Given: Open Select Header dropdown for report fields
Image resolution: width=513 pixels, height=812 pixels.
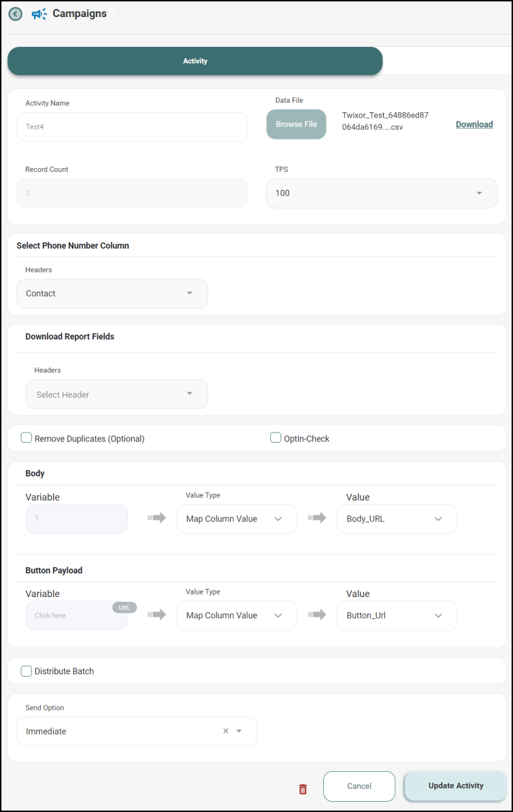Looking at the screenshot, I should [116, 394].
